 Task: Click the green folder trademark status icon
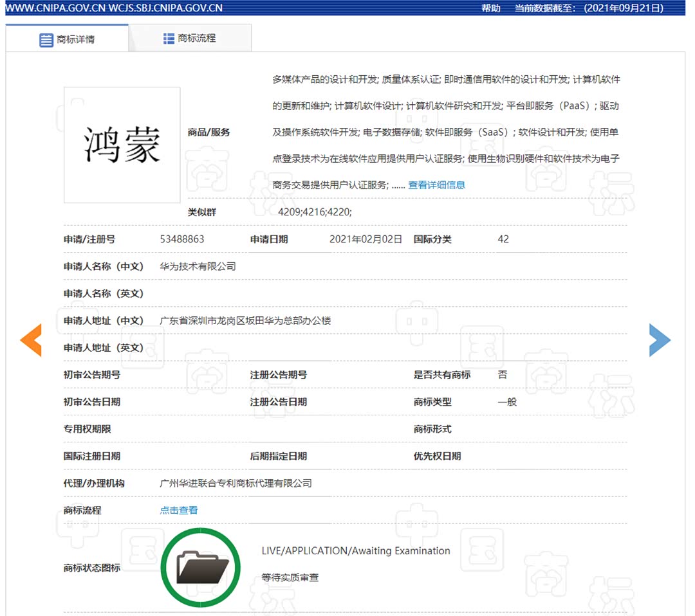click(x=200, y=567)
